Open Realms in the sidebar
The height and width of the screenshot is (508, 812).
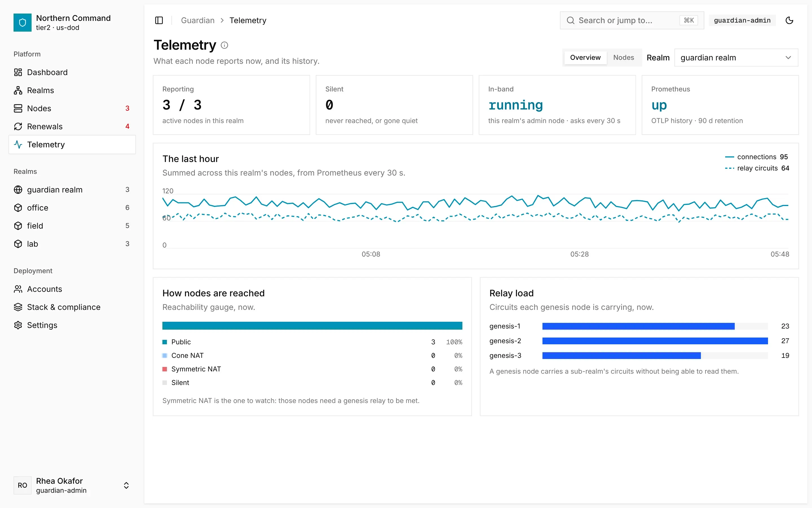point(72,90)
